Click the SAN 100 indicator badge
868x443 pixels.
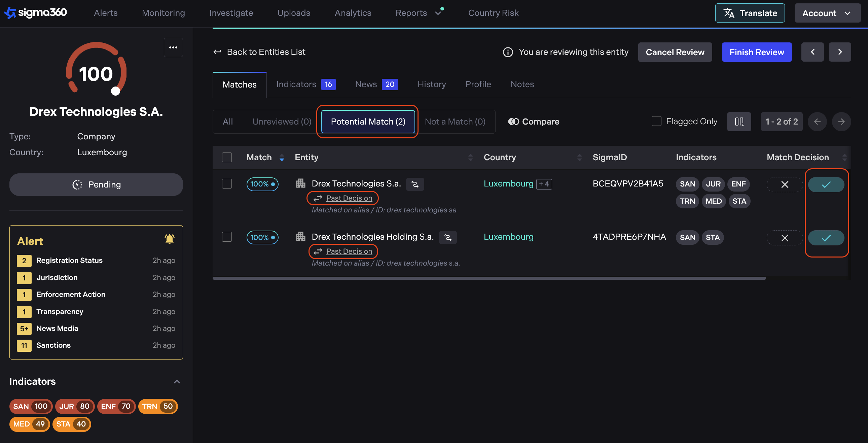tap(30, 406)
